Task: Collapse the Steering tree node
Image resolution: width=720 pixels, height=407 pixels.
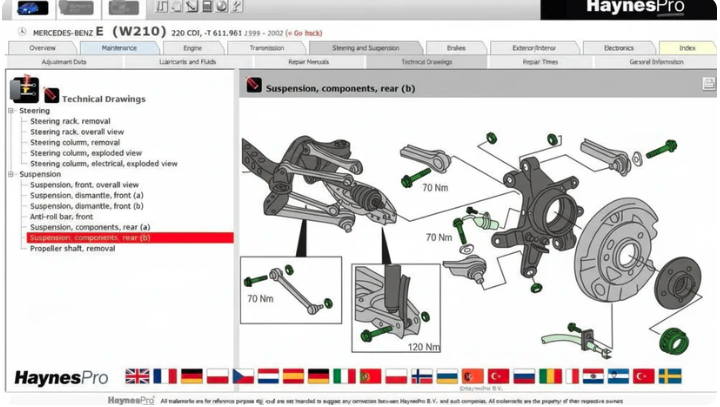Action: click(11, 111)
